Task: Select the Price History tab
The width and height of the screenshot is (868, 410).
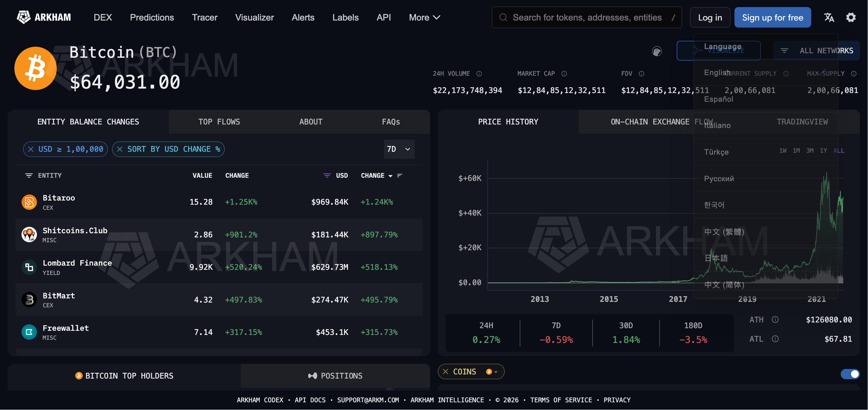Action: pyautogui.click(x=508, y=122)
